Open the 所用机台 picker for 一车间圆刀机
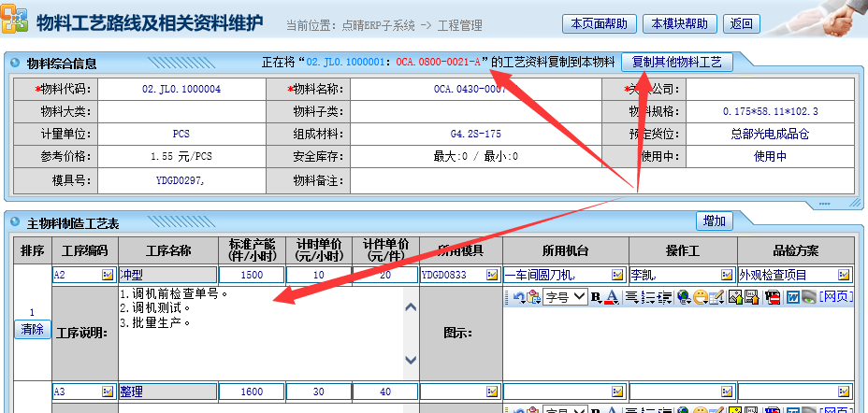868x413 pixels. [616, 276]
